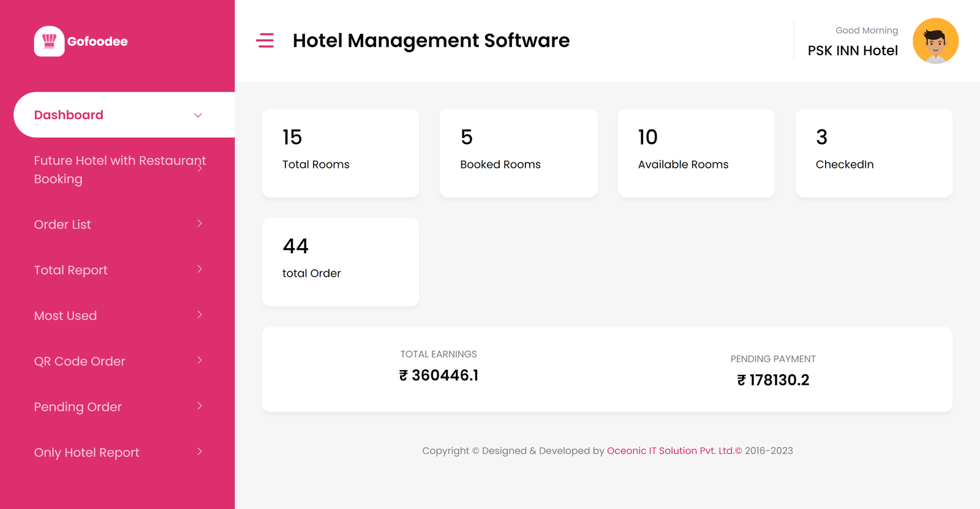The width and height of the screenshot is (980, 509).
Task: Click the number 44 on total Order
Action: point(295,246)
